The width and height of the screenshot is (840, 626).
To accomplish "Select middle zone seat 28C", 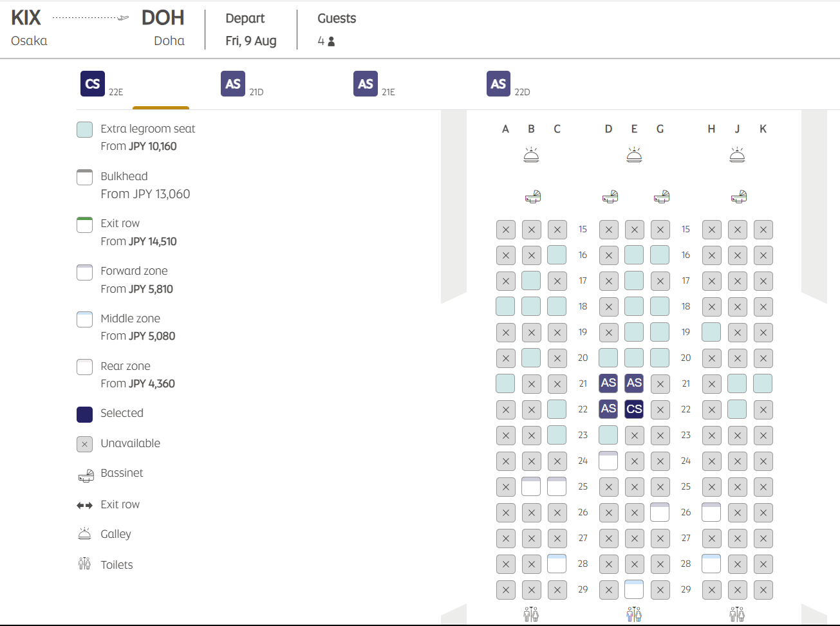I will point(557,564).
